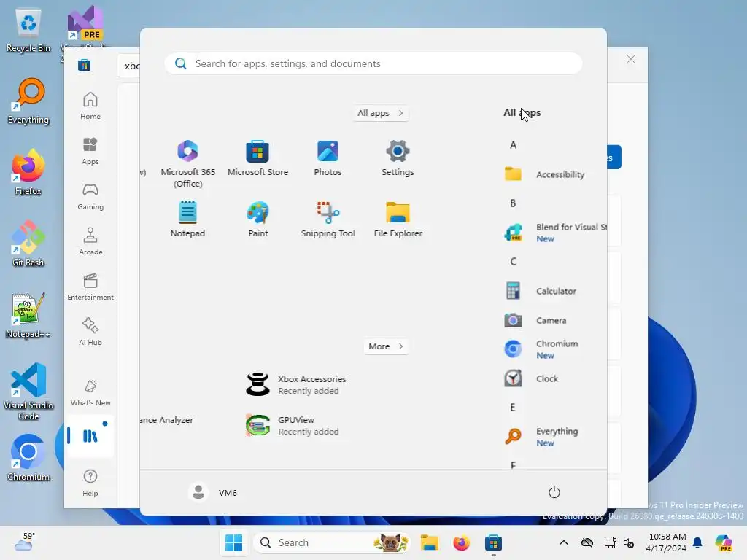Launch Chromium from All apps list
This screenshot has height=560, width=747.
coord(541,349)
